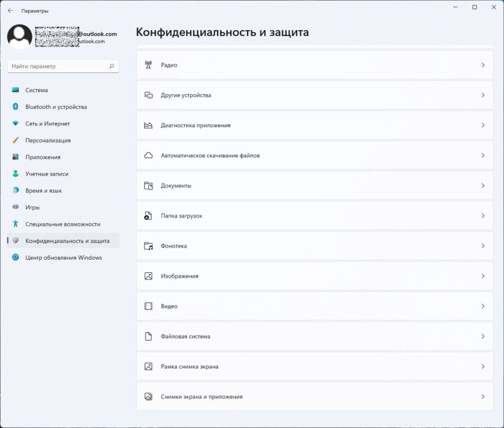Click the Radio antenna icon

[148, 65]
